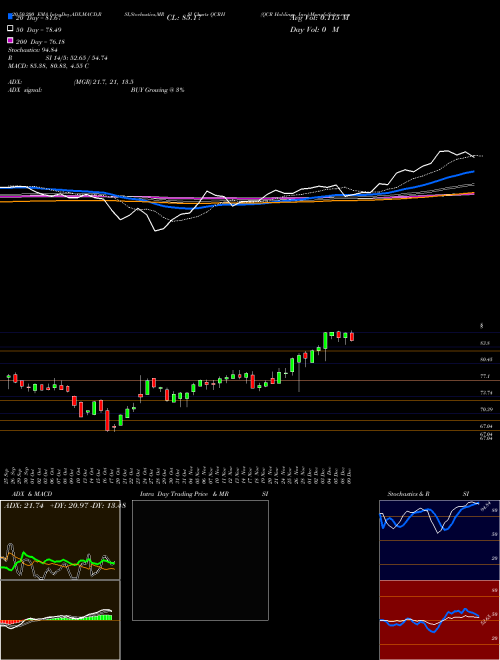Click inside the empty intraday trading price box

click(x=200, y=560)
